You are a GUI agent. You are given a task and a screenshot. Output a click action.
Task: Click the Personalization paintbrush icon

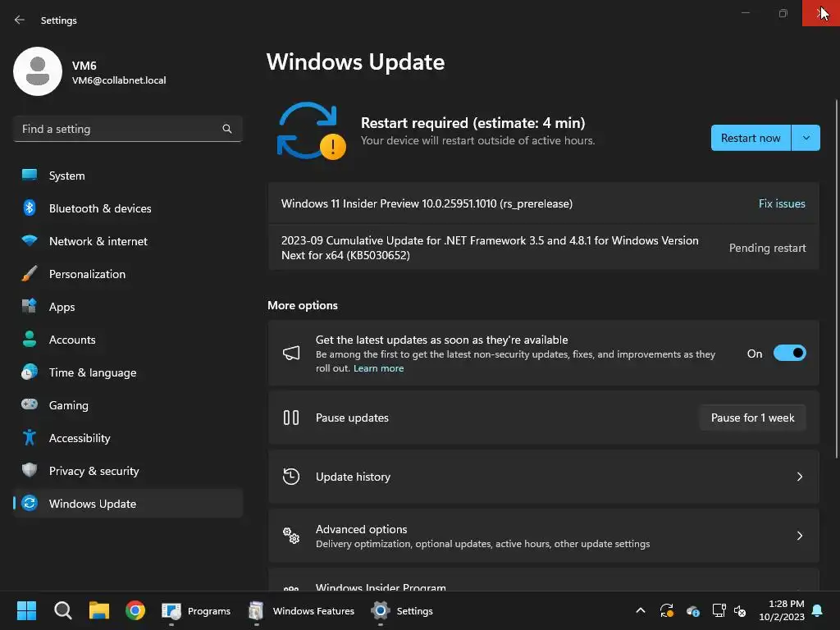30,274
